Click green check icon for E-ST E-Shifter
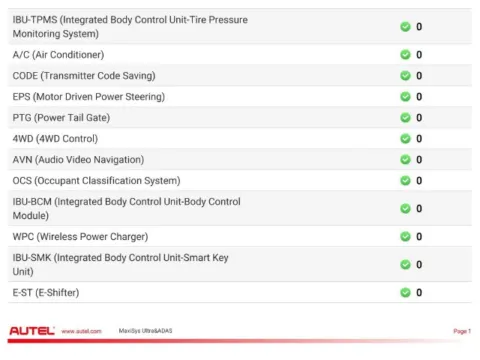This screenshot has height=360, width=480. pos(405,293)
